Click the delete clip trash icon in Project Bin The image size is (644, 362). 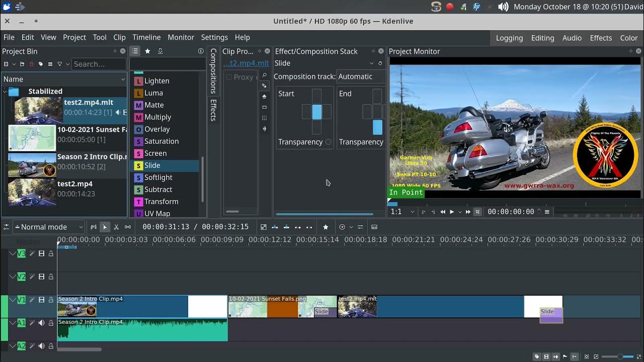(x=31, y=64)
